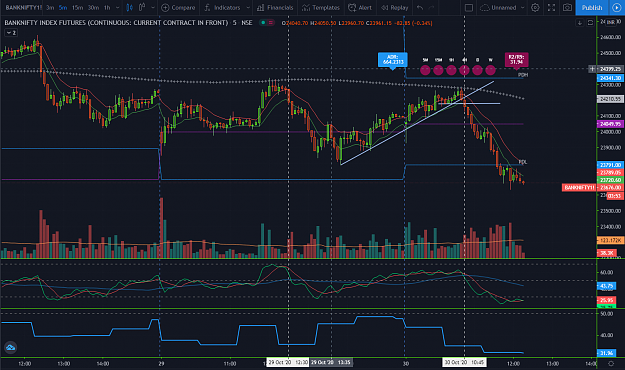Click the cloud logo icon at bottom left

click(10, 348)
